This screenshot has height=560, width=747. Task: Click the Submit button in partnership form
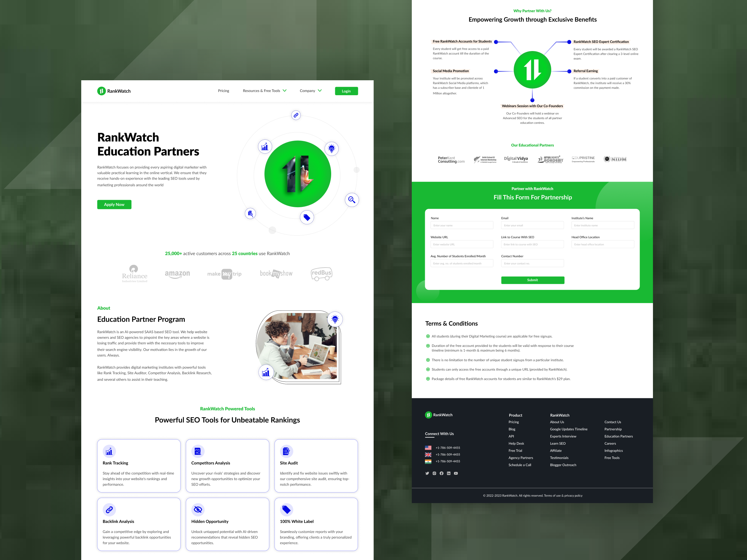point(532,281)
